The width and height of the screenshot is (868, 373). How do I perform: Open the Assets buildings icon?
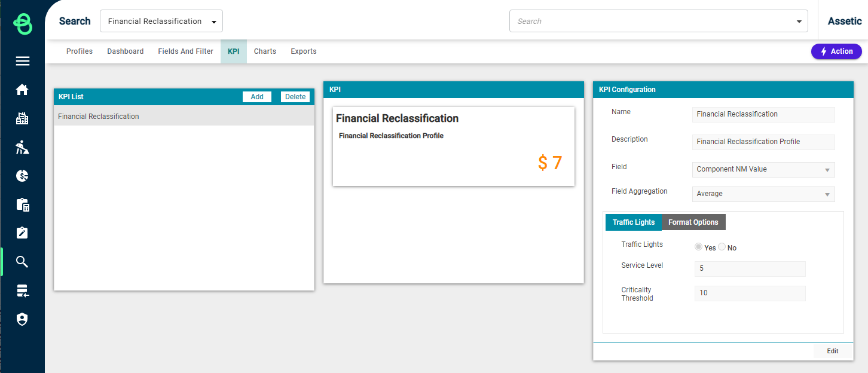click(x=22, y=118)
